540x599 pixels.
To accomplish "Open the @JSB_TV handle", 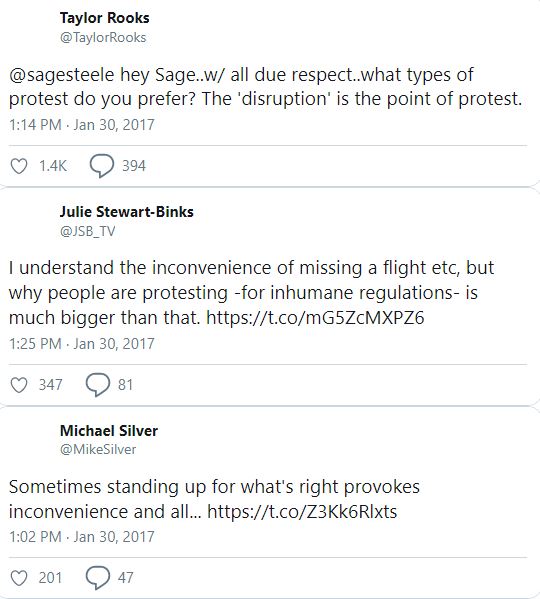I will (x=87, y=231).
